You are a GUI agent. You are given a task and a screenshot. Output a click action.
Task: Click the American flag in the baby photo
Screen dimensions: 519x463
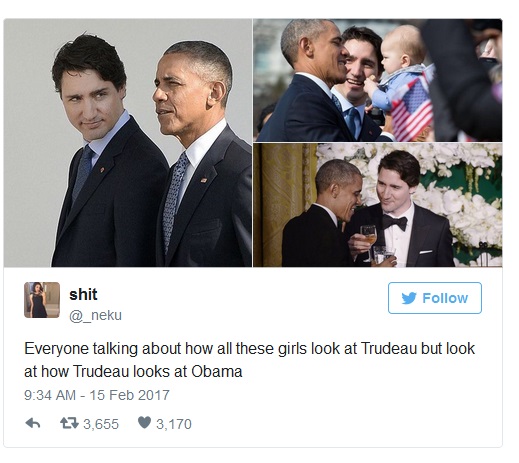[413, 107]
